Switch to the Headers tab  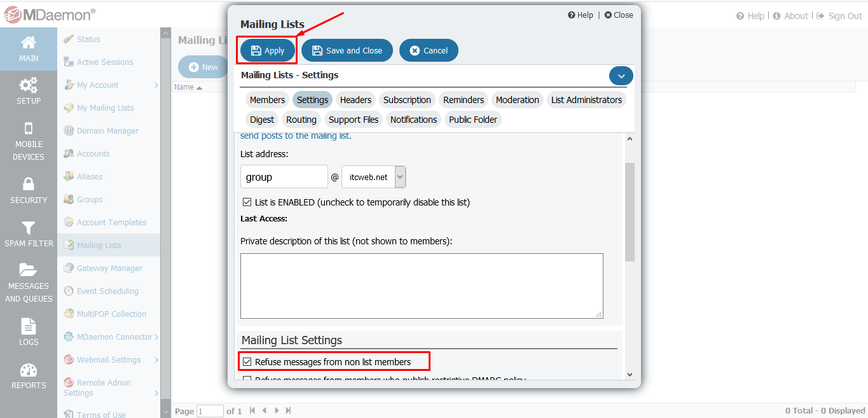(355, 100)
